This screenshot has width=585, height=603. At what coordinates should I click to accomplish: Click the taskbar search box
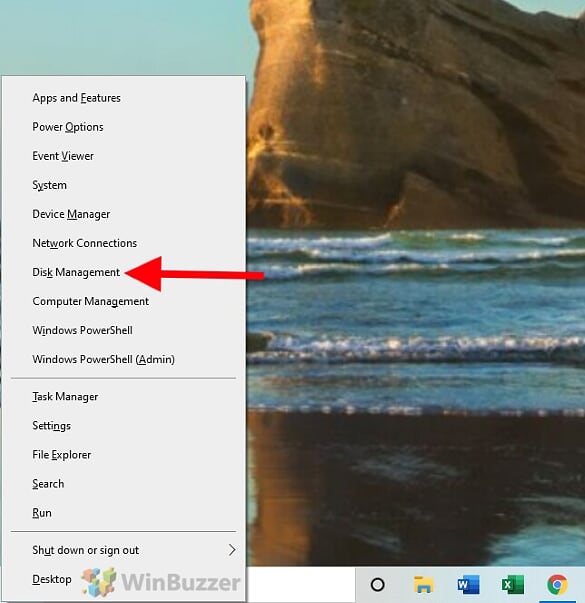tap(301, 585)
